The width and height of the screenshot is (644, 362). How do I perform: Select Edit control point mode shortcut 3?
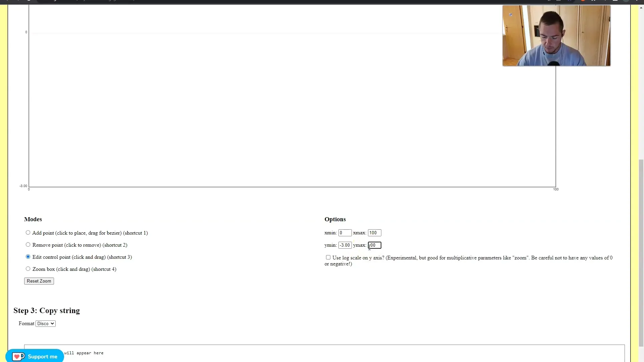[x=28, y=256]
